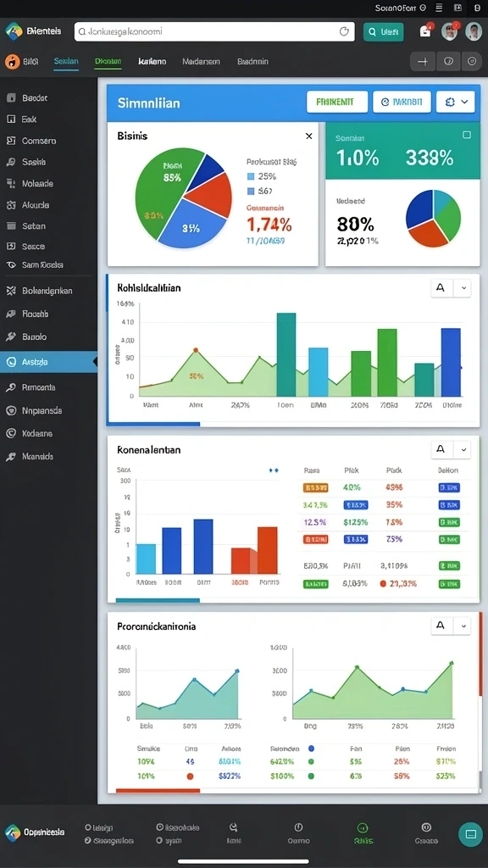Click the refresh icon inside the search bar
Screen dimensions: 488x868
tap(345, 31)
